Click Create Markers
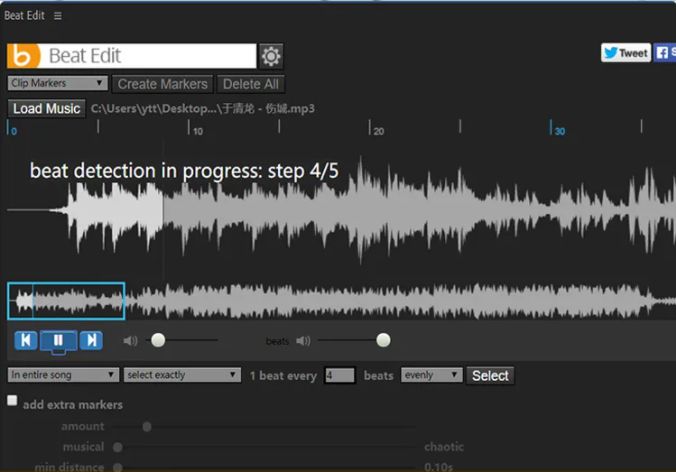 [x=163, y=84]
